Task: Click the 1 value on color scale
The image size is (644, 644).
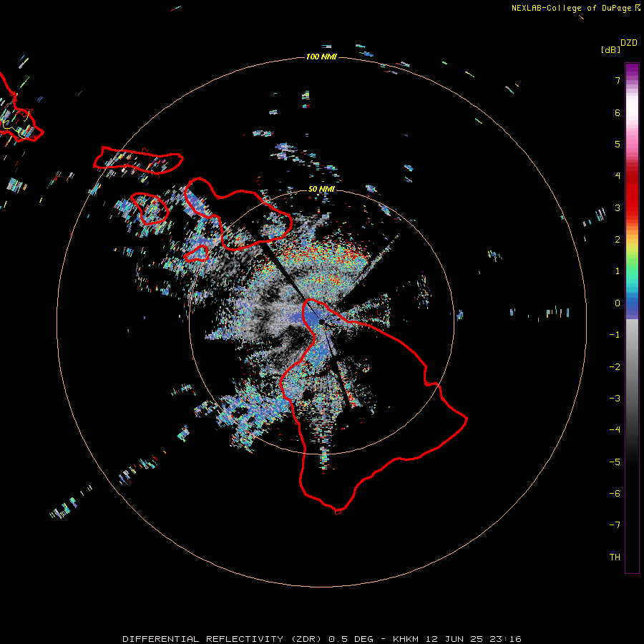Action: [618, 271]
